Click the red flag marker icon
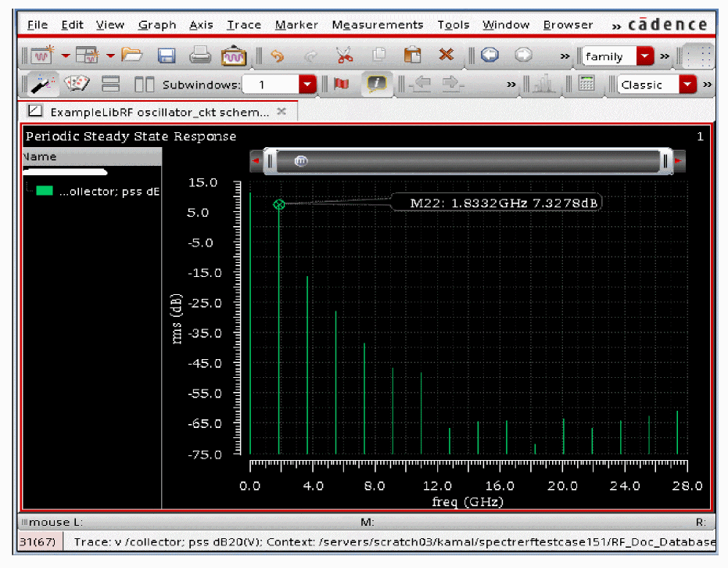Viewport: 728px width, 568px height. pyautogui.click(x=342, y=84)
